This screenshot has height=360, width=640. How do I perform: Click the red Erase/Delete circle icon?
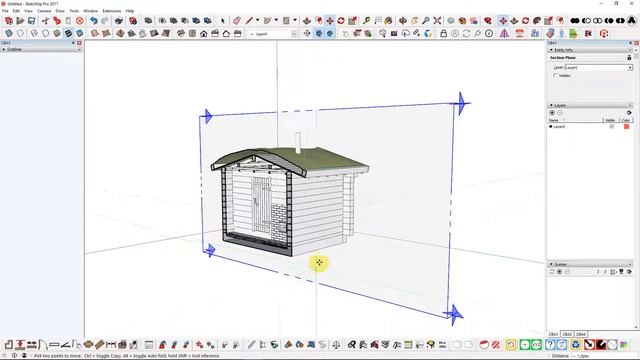click(80, 20)
